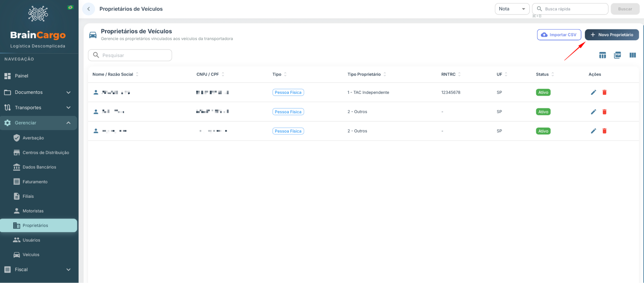Screen dimensions: 644x283
Task: Open Veículos page
Action: coord(39,255)
